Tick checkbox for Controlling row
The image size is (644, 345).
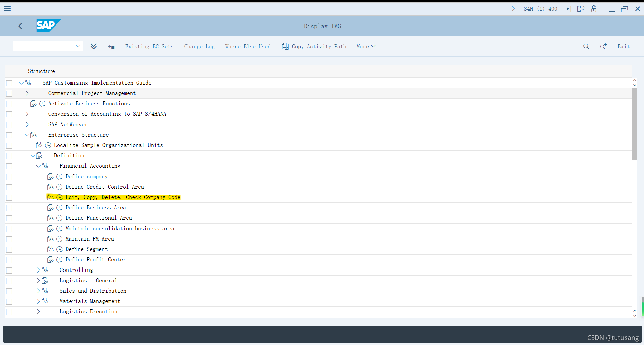pos(9,270)
